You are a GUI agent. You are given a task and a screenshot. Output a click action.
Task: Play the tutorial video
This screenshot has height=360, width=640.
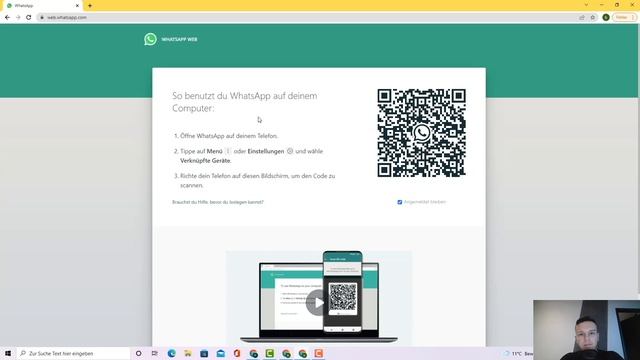tap(319, 302)
